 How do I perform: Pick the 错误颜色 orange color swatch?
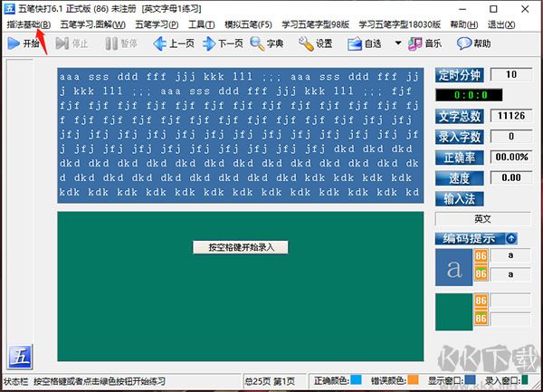pyautogui.click(x=414, y=379)
